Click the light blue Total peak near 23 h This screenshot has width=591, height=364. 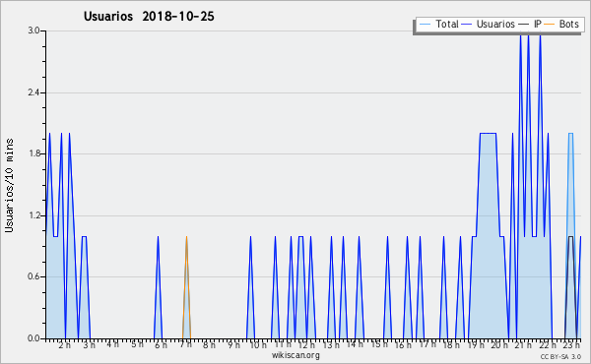(570, 133)
